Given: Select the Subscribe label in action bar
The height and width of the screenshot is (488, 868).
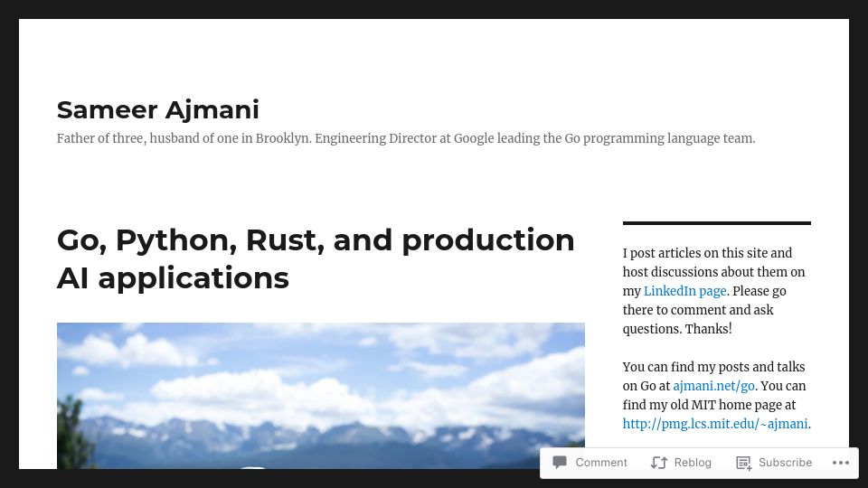Looking at the screenshot, I should click(785, 462).
